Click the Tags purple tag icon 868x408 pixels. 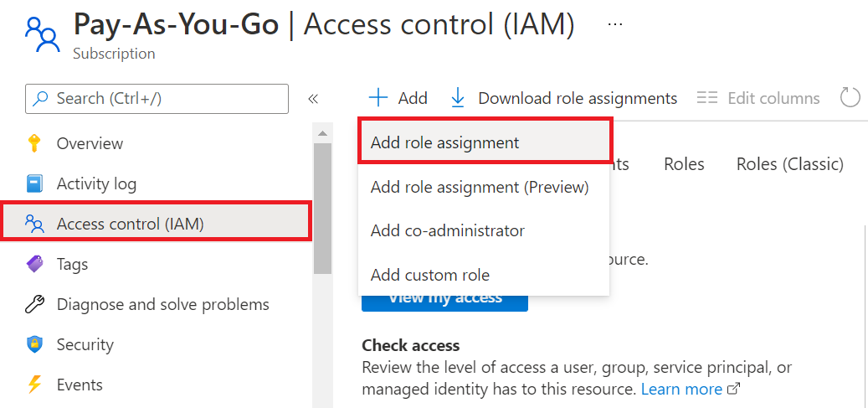[34, 264]
